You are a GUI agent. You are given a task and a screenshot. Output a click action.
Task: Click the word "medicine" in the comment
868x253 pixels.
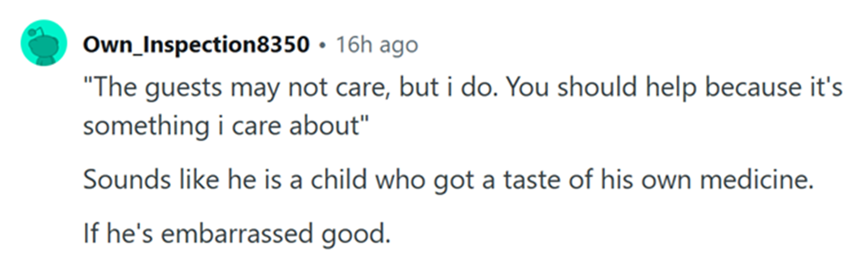tap(756, 179)
